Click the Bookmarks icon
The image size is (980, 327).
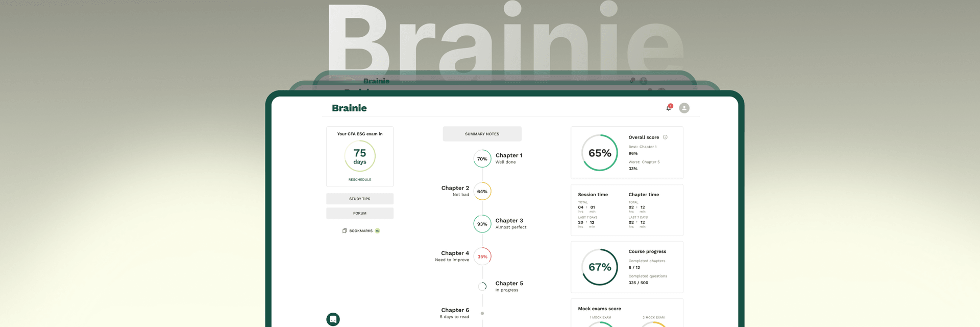345,231
